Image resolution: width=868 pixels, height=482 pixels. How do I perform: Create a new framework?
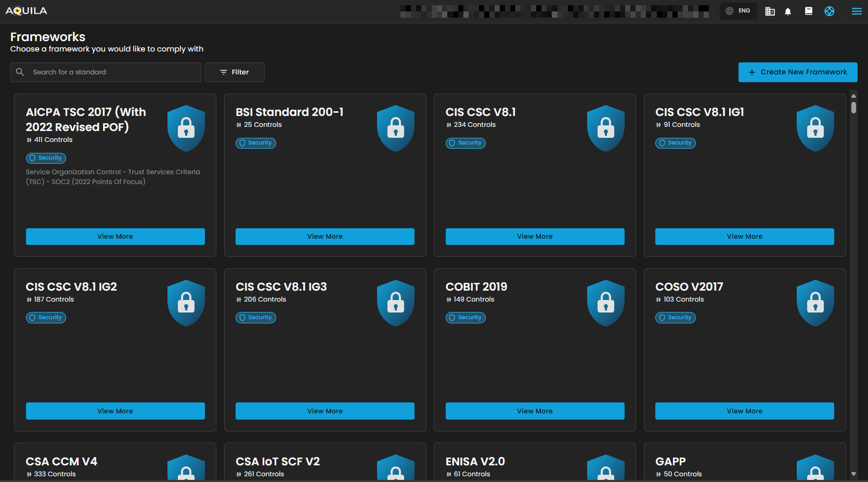(x=797, y=72)
